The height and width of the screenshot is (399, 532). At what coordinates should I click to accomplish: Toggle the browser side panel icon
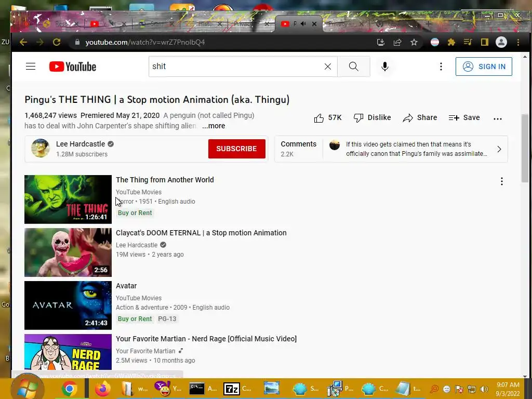pyautogui.click(x=485, y=42)
